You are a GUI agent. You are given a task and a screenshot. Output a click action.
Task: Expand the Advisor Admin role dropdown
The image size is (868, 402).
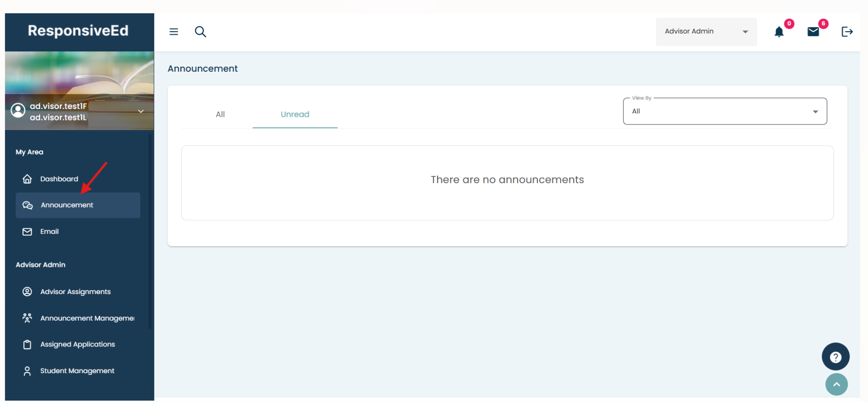[x=706, y=32]
